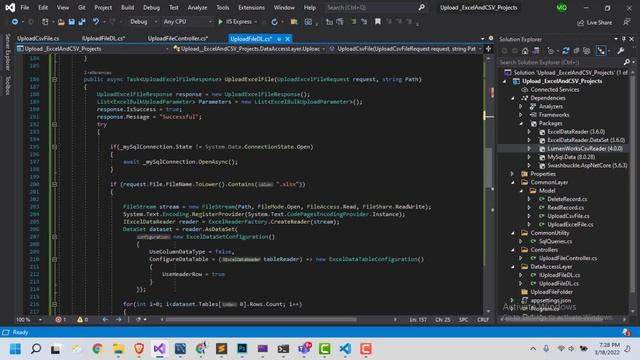Open editor zoom 100 % dropdown
The image size is (640, 360).
point(29,320)
